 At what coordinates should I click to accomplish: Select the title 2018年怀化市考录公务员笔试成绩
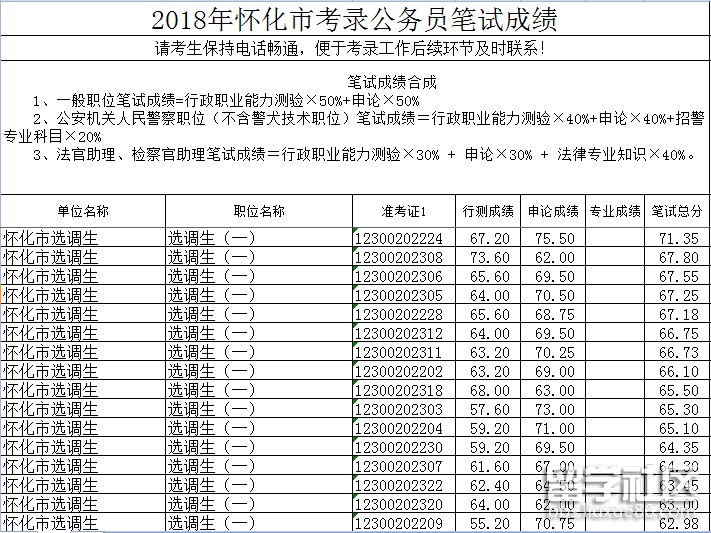tap(355, 19)
